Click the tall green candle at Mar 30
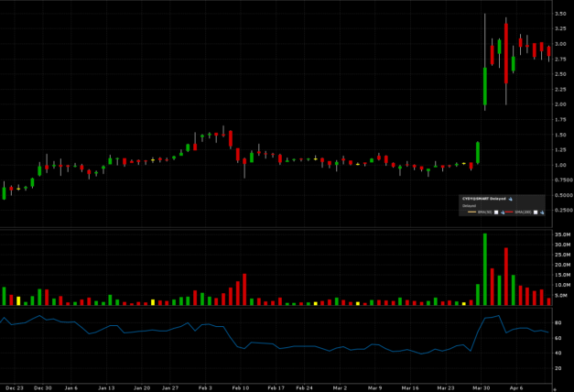The height and width of the screenshot is (392, 574). click(x=484, y=87)
